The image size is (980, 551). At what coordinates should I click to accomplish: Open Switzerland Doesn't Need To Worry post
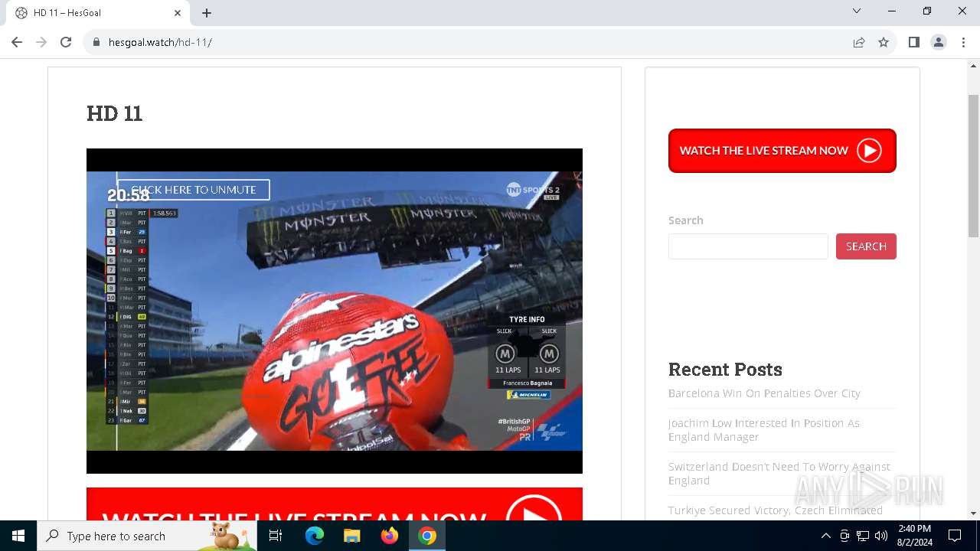click(x=779, y=474)
